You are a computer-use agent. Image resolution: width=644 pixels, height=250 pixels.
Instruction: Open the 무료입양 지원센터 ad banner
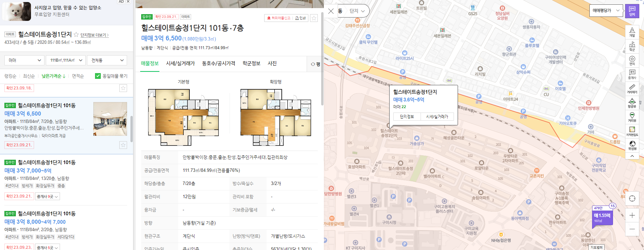pyautogui.click(x=66, y=11)
